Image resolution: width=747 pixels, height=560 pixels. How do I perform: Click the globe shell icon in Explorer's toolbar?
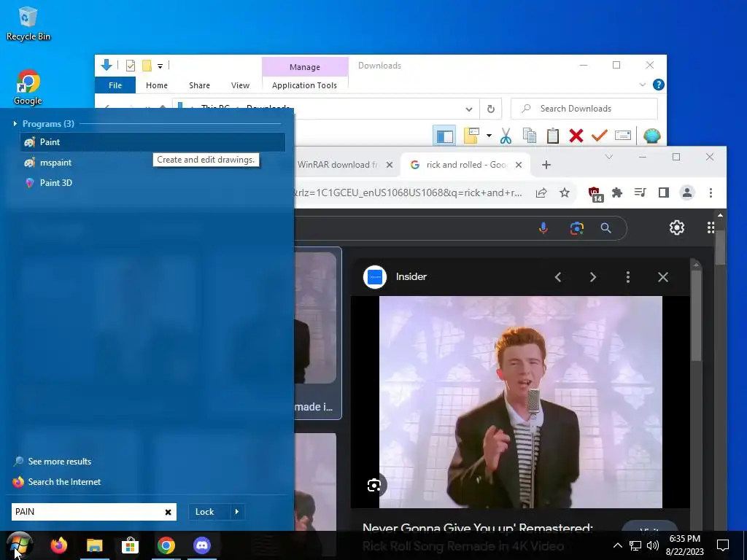point(651,136)
